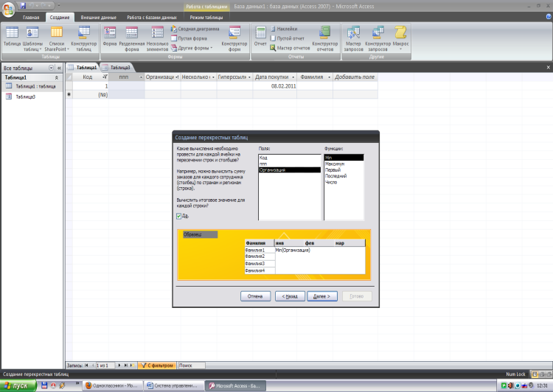Select the Первый function
Viewport: 553px width, 392px height.
tap(344, 170)
